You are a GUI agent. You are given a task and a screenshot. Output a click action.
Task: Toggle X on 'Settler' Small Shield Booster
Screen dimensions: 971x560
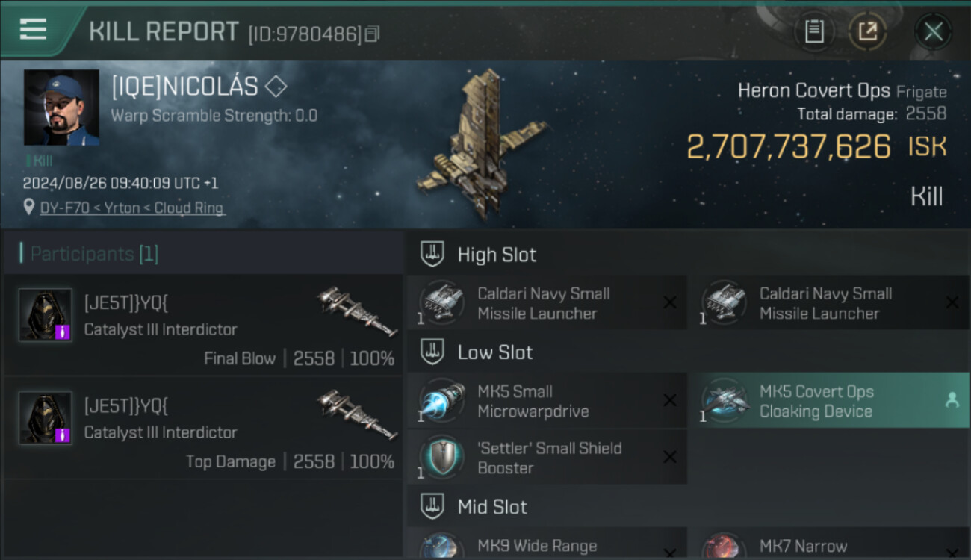(670, 457)
